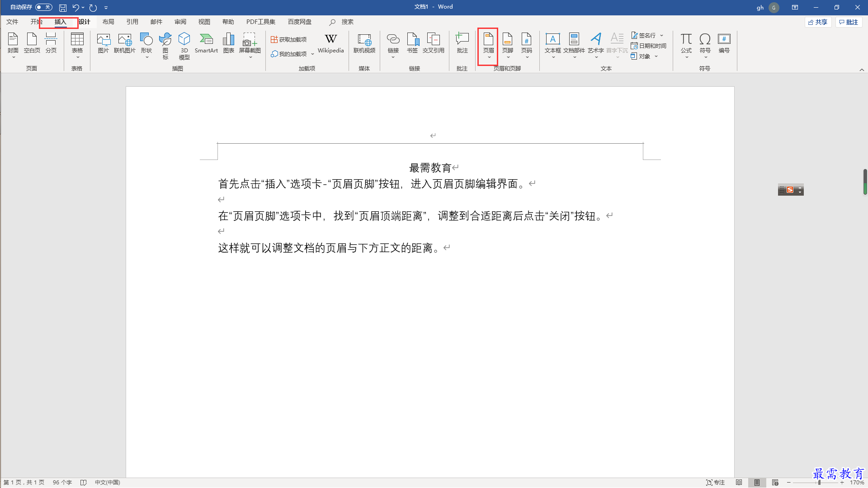Collapse the ribbon with the chevron
This screenshot has height=488, width=868.
862,70
